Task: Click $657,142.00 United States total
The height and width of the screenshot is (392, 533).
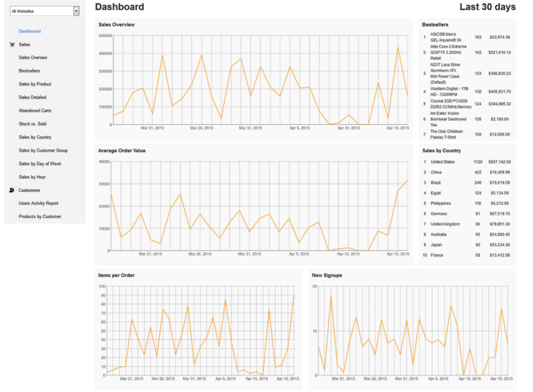Action: (x=499, y=162)
